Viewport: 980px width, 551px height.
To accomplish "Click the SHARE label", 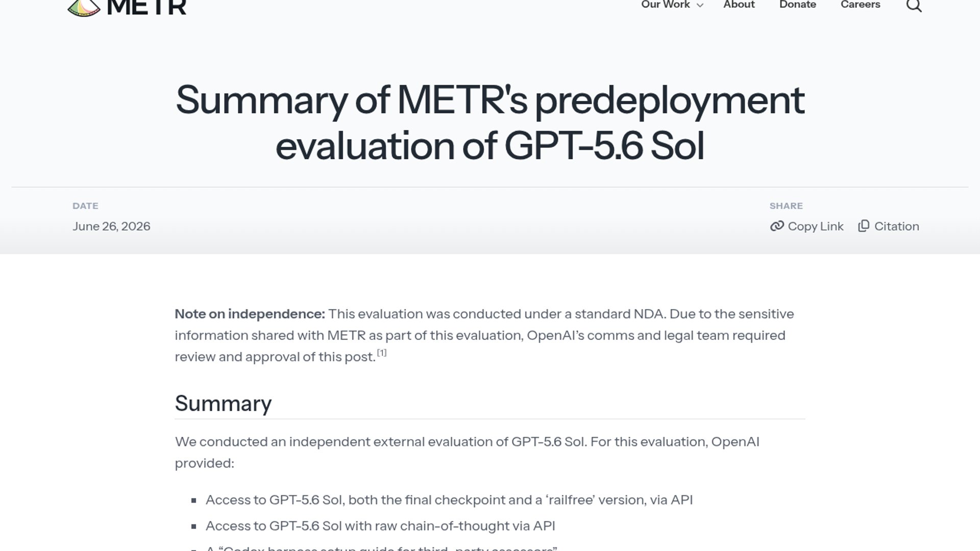I will (786, 206).
